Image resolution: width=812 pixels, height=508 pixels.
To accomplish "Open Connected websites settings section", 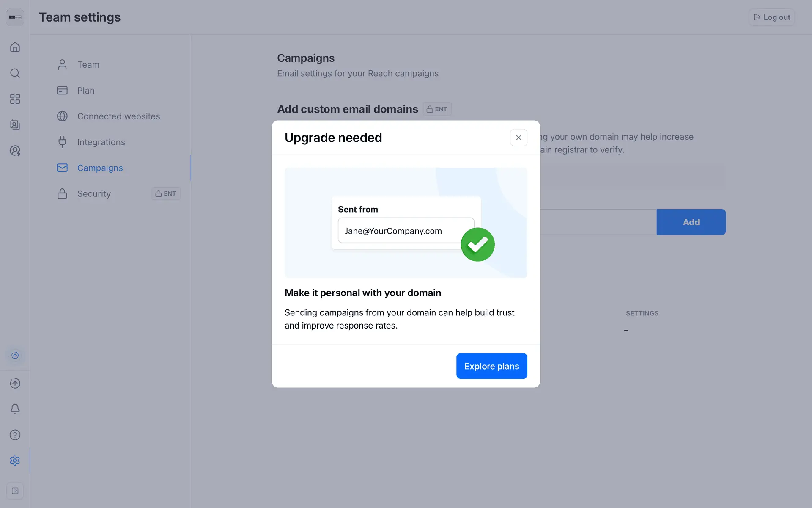I will click(x=118, y=116).
